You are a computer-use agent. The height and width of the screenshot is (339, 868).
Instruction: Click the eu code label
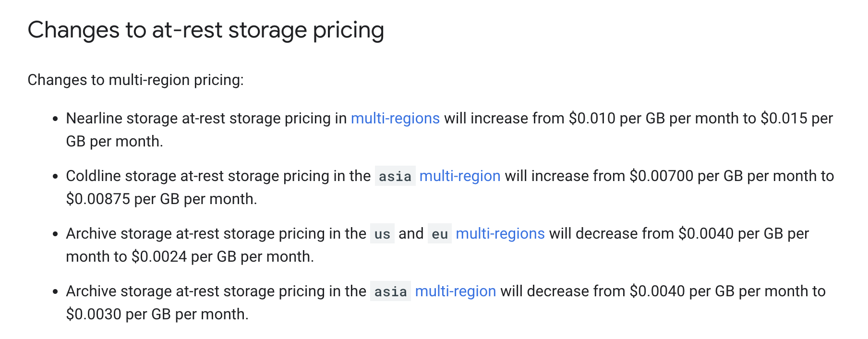click(x=440, y=234)
